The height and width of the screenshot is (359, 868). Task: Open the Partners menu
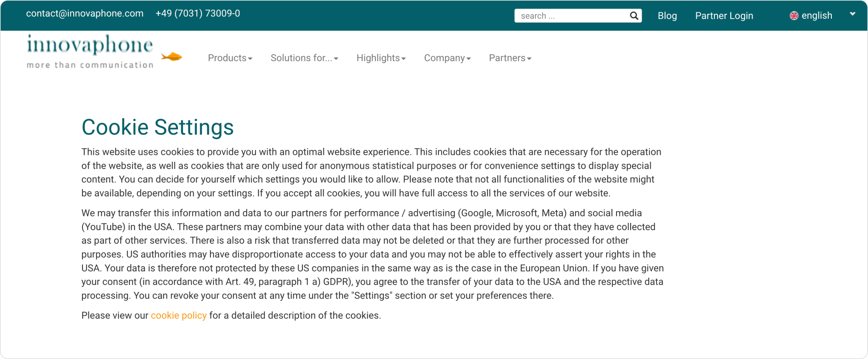click(510, 58)
